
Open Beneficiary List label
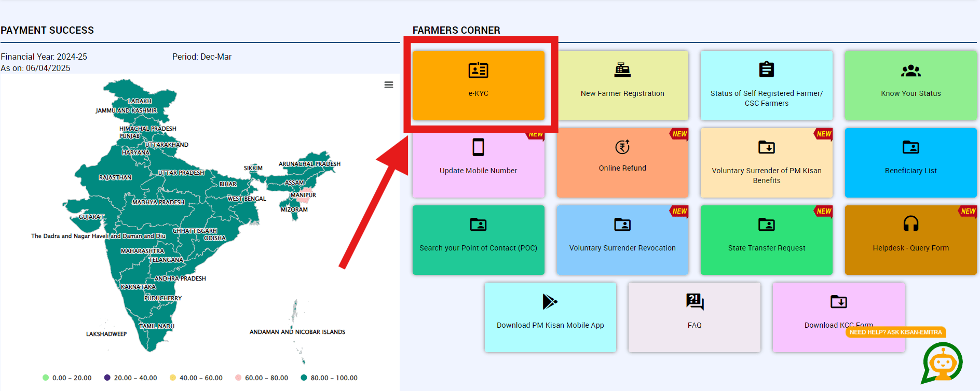click(x=910, y=171)
